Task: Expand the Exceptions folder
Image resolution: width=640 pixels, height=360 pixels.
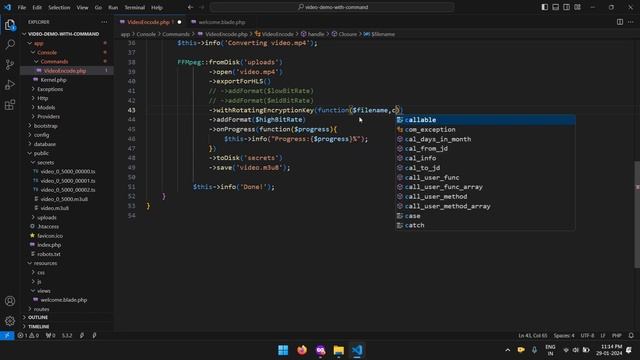Action: 50,89
